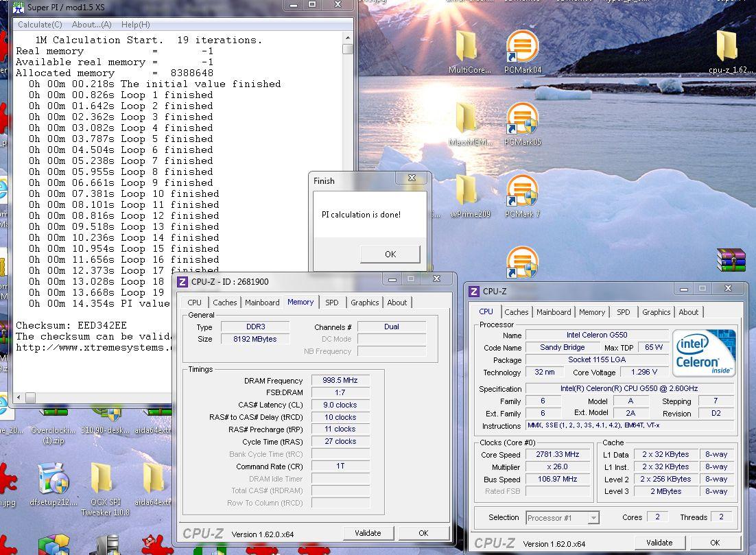Switch to Memory tab in right CPU-Z window
Viewport: 756px width, 555px height.
592,312
